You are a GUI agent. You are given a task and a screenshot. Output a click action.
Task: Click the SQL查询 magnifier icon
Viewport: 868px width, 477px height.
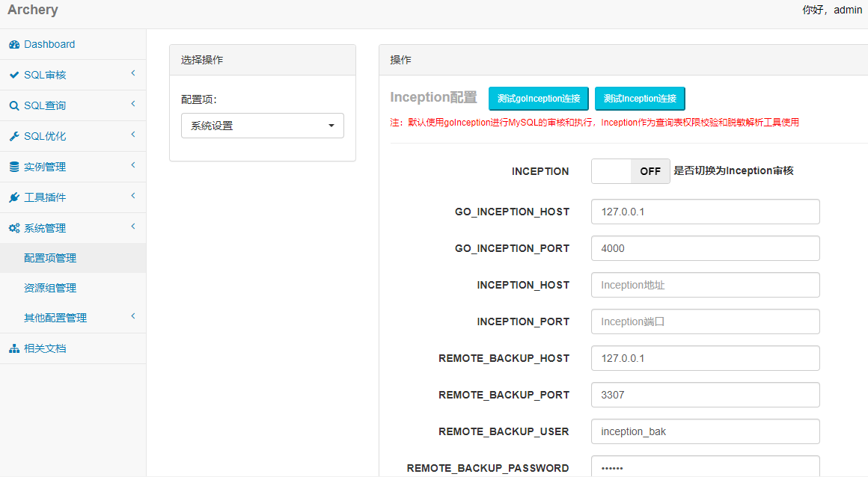click(x=14, y=105)
